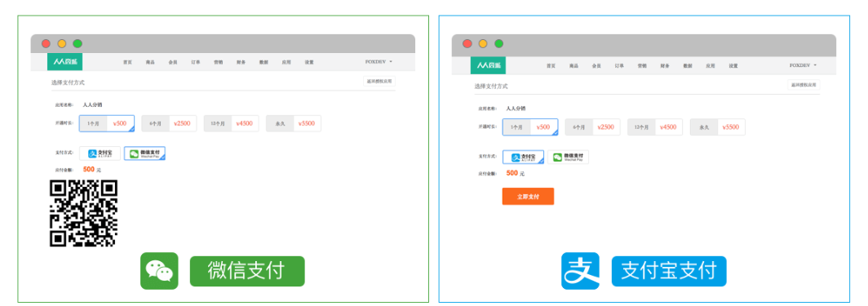Open 设置 in the 立即支付 window's nav bar
Image resolution: width=868 pixels, height=306 pixels.
(733, 66)
